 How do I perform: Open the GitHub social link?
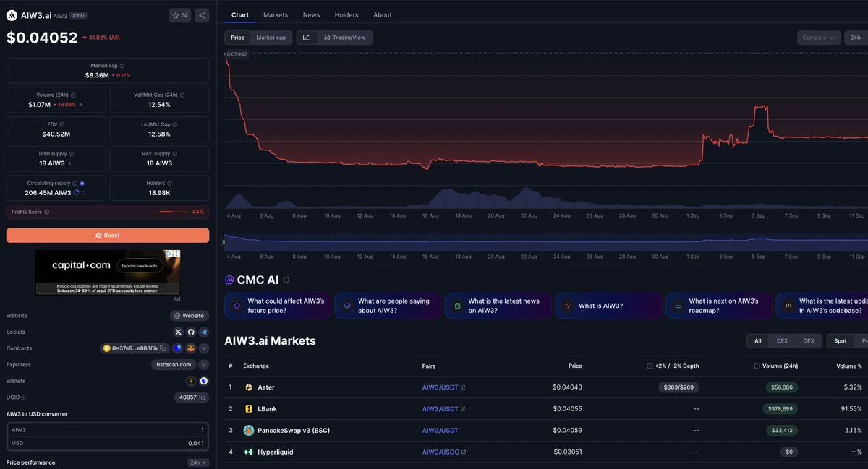pyautogui.click(x=191, y=332)
